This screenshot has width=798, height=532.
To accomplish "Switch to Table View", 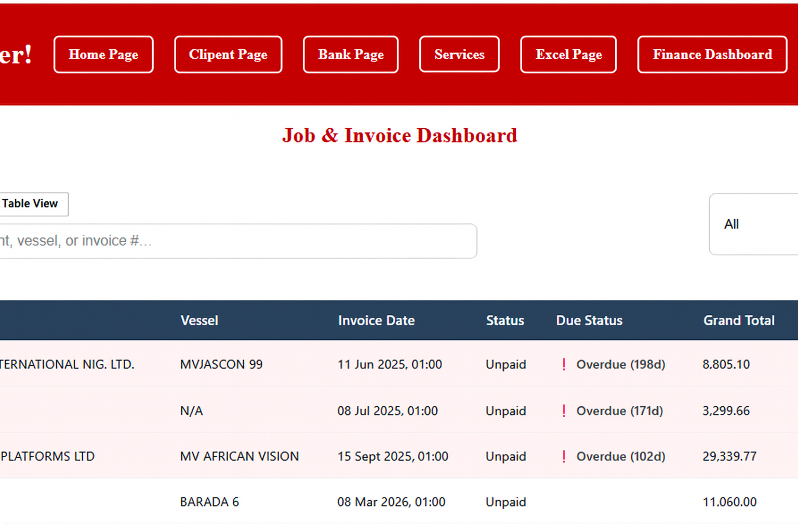I will click(x=31, y=204).
